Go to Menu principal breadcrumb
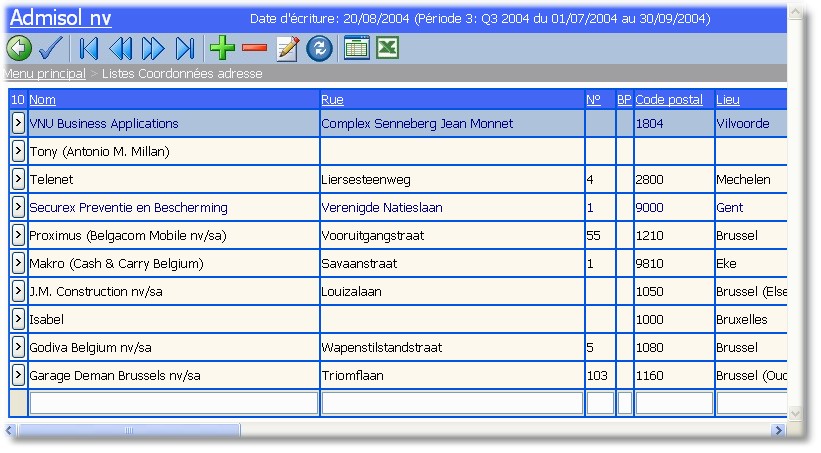Screen dimensions: 821x453 click(45, 74)
